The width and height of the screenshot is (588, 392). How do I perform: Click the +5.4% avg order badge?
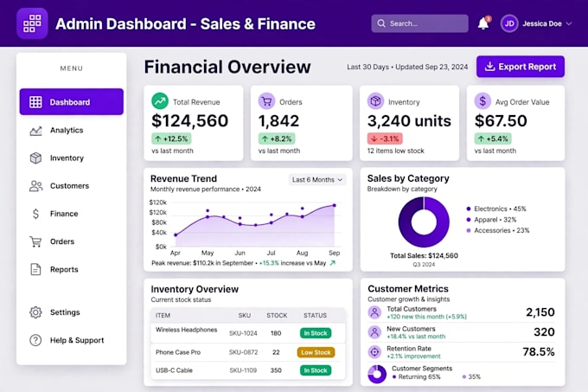pyautogui.click(x=493, y=138)
